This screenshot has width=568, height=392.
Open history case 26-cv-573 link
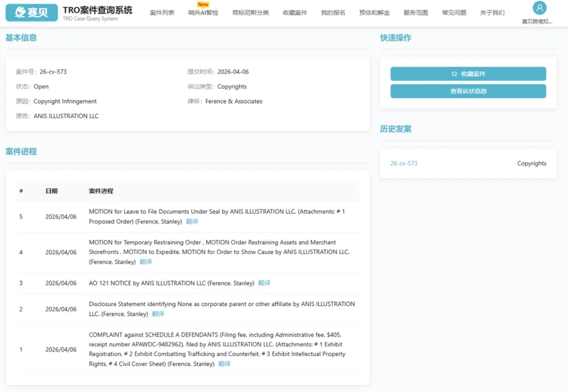(403, 163)
